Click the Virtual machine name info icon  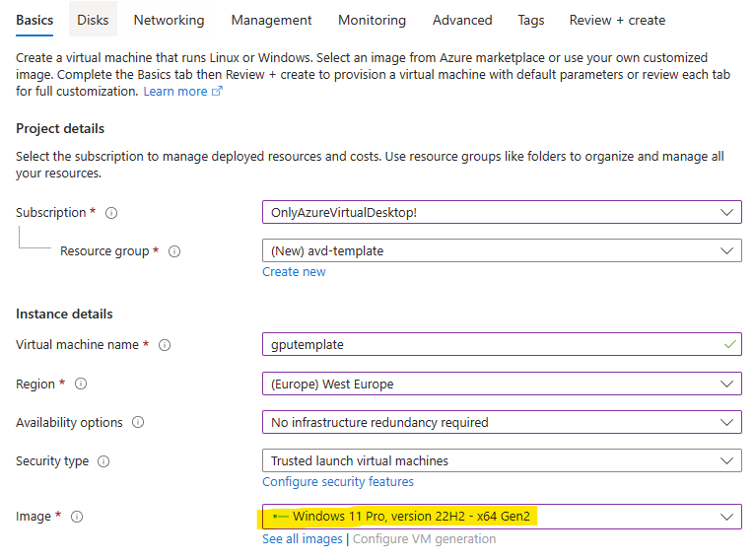(165, 345)
